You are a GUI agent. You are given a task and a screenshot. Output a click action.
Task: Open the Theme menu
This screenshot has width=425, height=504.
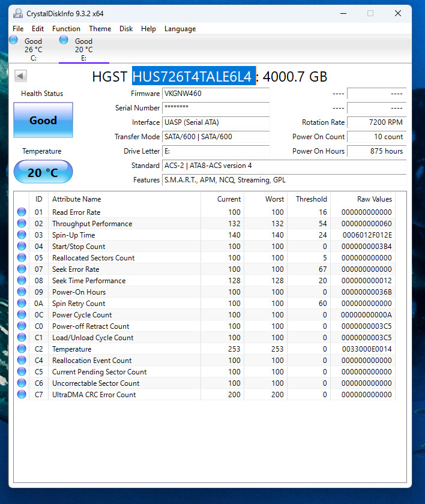click(100, 29)
